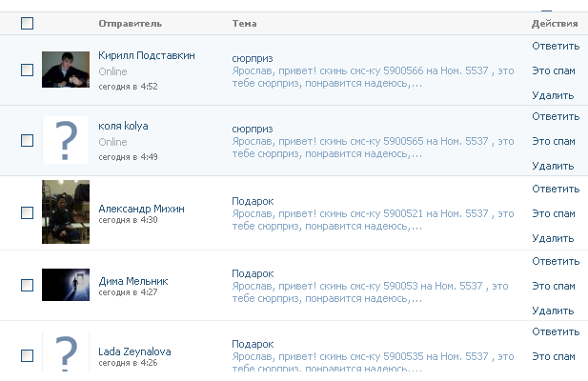Screen dimensions: 588x381
Task: Select the checkbox beside коля kolya
Action: [27, 140]
